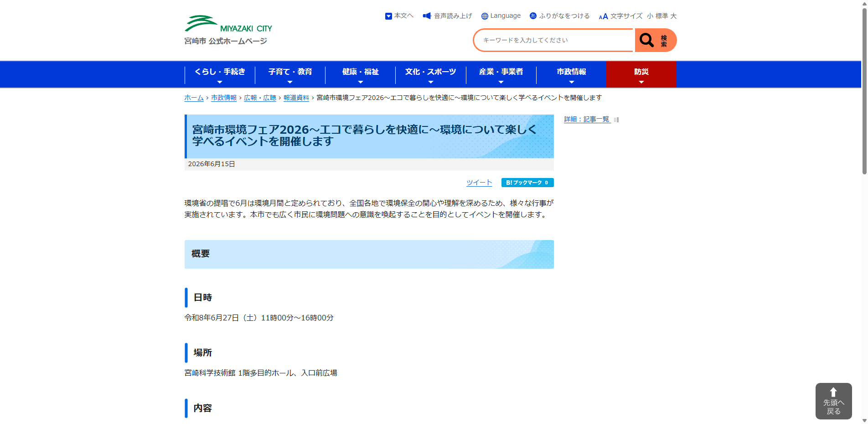Viewport: 868px width, 424px height.
Task: Click ふりがなをつける link text
Action: click(564, 16)
